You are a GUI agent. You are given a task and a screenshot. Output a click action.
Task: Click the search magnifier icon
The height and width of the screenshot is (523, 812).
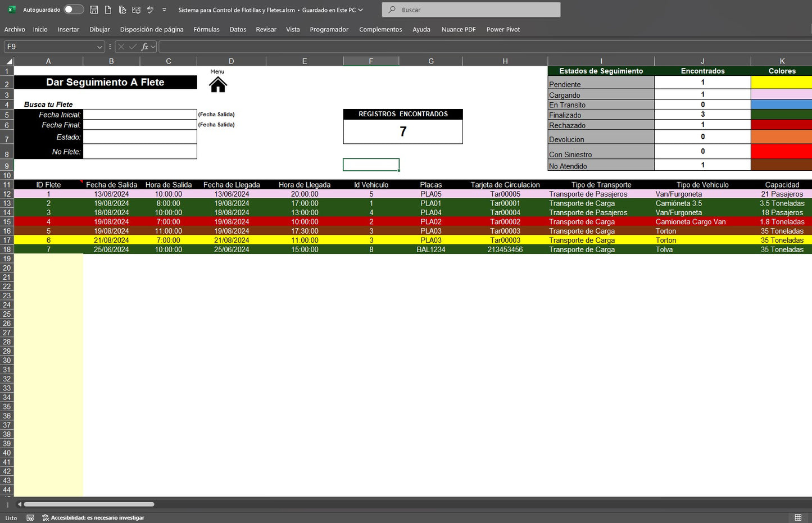coord(392,10)
